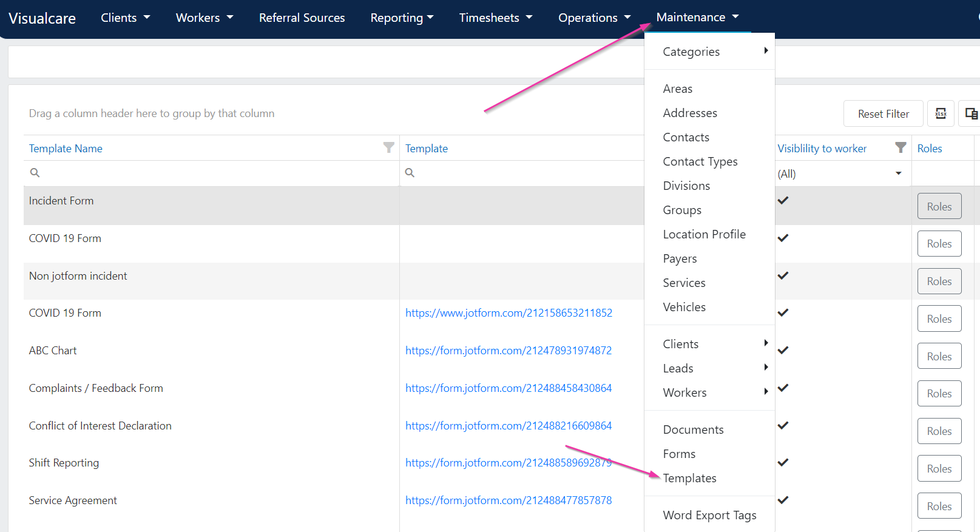Screen dimensions: 980x532
Task: Click the Excel export icon
Action: (x=941, y=113)
